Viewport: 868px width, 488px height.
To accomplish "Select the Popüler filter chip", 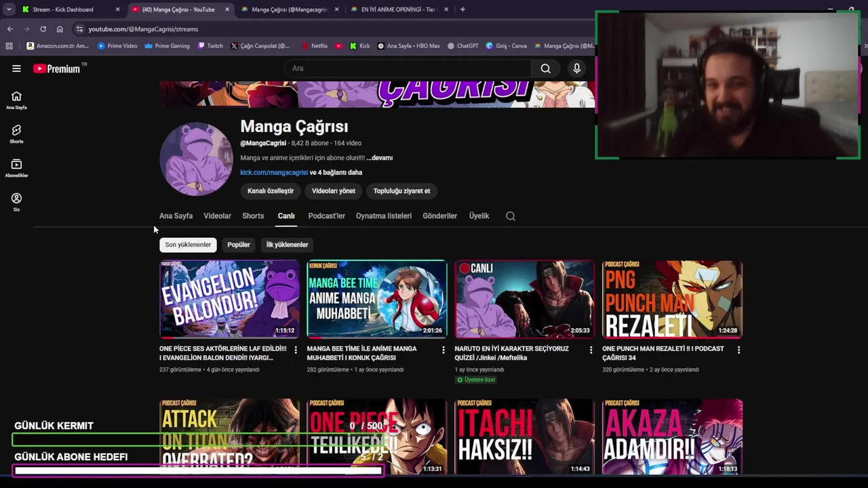I will point(239,245).
